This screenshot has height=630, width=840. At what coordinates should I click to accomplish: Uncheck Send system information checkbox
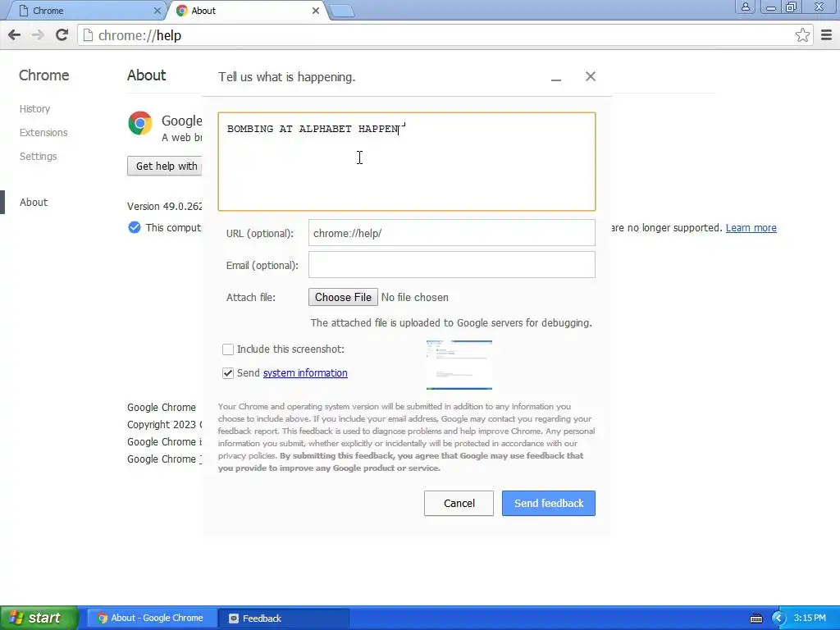point(228,373)
